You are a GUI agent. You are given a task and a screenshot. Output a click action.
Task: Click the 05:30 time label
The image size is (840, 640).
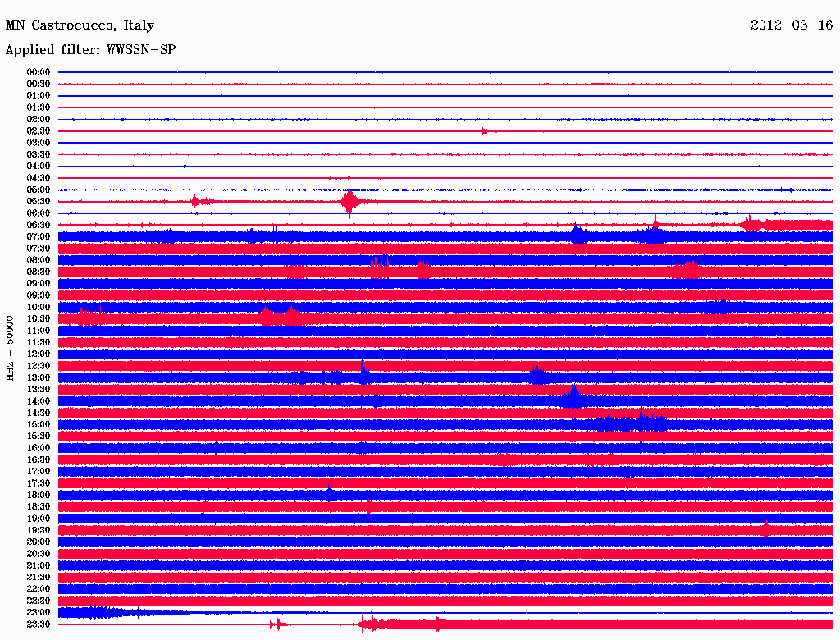[x=39, y=202]
